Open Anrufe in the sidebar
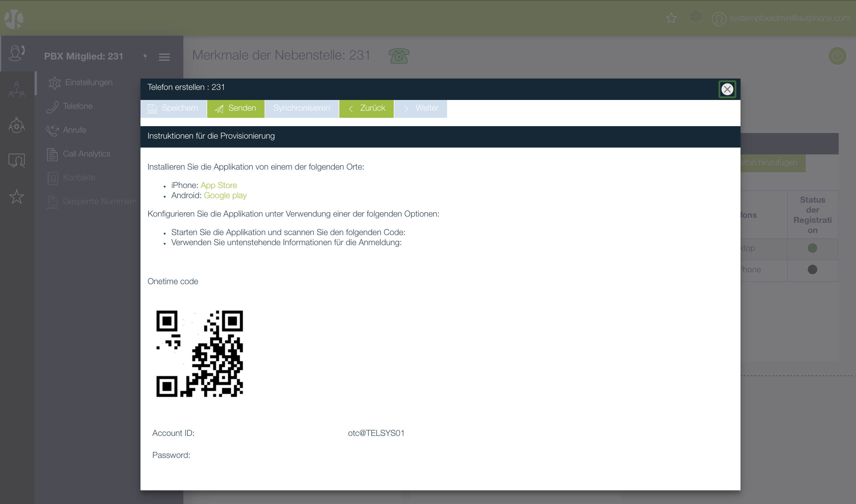This screenshot has height=504, width=856. pyautogui.click(x=74, y=130)
